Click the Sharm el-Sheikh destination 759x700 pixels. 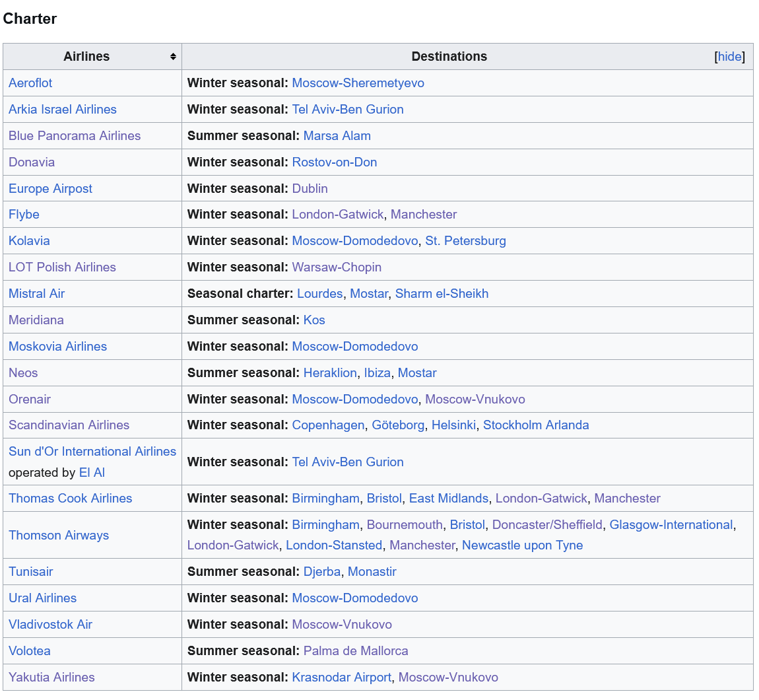pos(442,294)
